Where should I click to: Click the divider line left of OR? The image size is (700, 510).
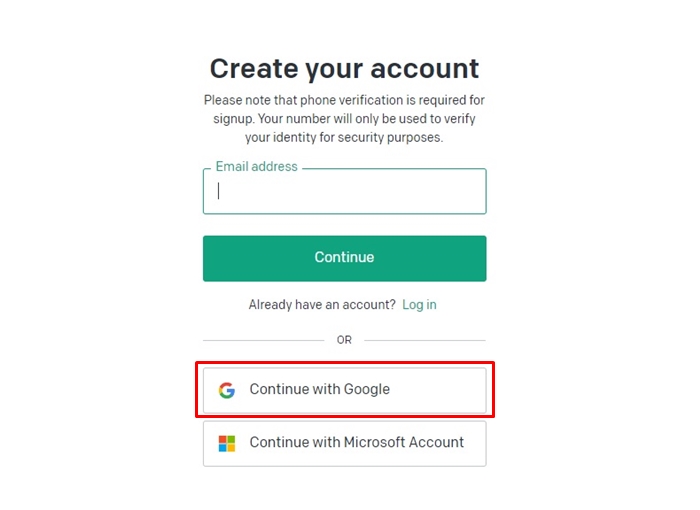coord(263,340)
